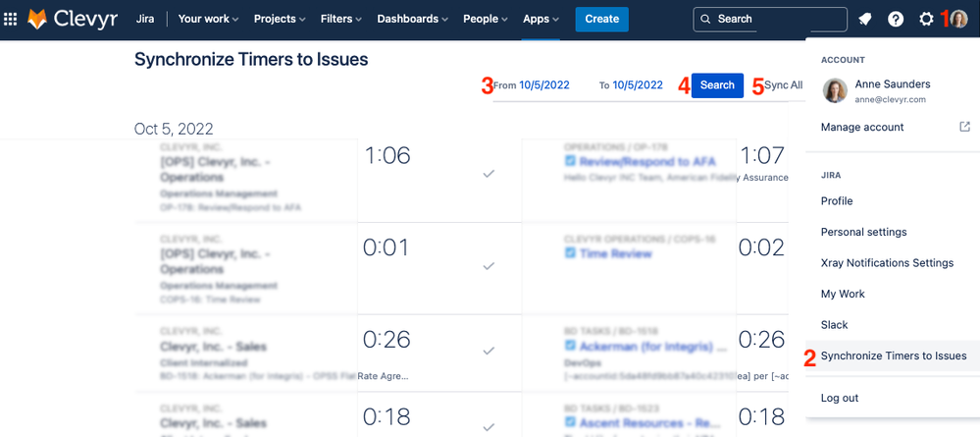980x437 pixels.
Task: Expand the People dropdown
Action: click(486, 19)
